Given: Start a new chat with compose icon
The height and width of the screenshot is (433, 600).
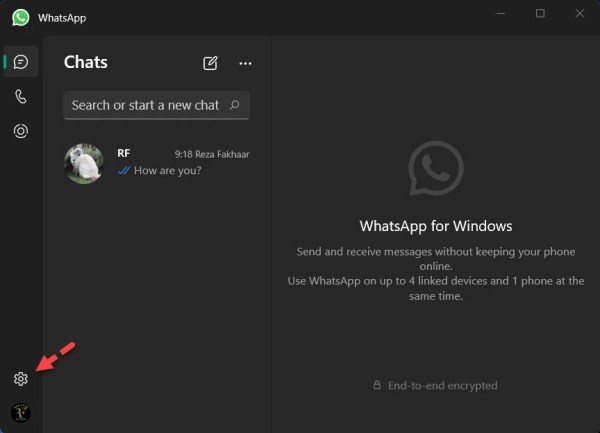Looking at the screenshot, I should point(210,63).
